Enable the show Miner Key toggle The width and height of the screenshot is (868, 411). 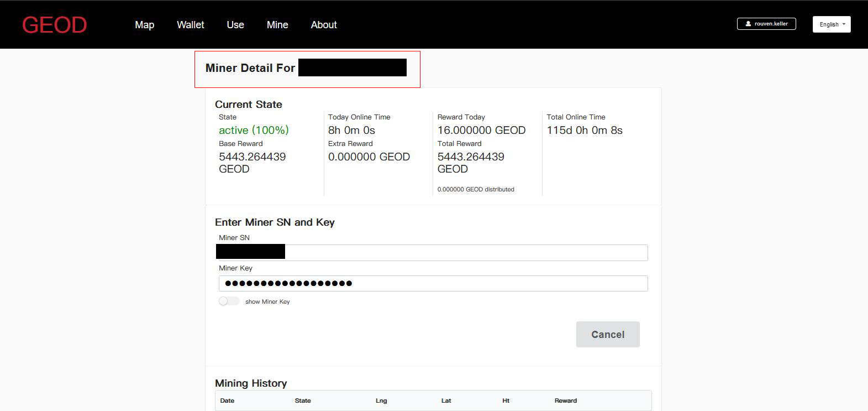(229, 301)
